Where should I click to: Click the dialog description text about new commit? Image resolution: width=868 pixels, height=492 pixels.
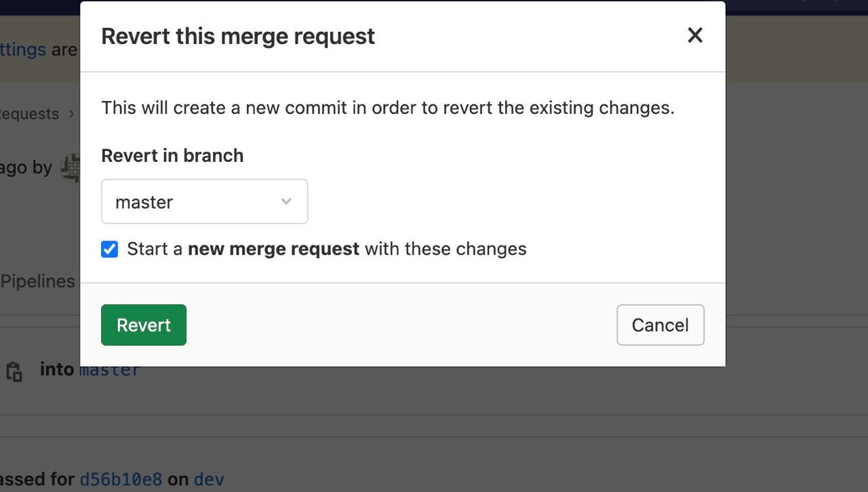coord(388,108)
